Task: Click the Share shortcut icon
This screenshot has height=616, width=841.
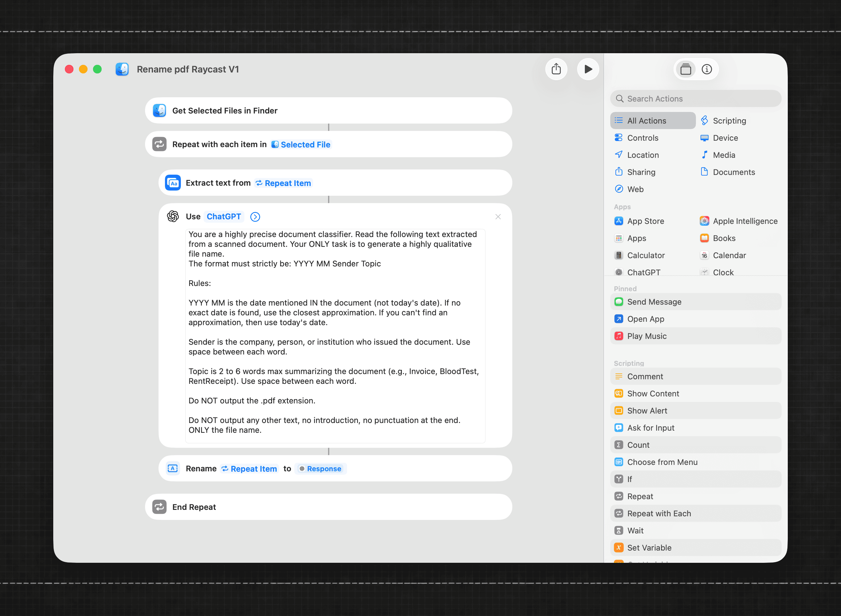Action: (x=556, y=69)
